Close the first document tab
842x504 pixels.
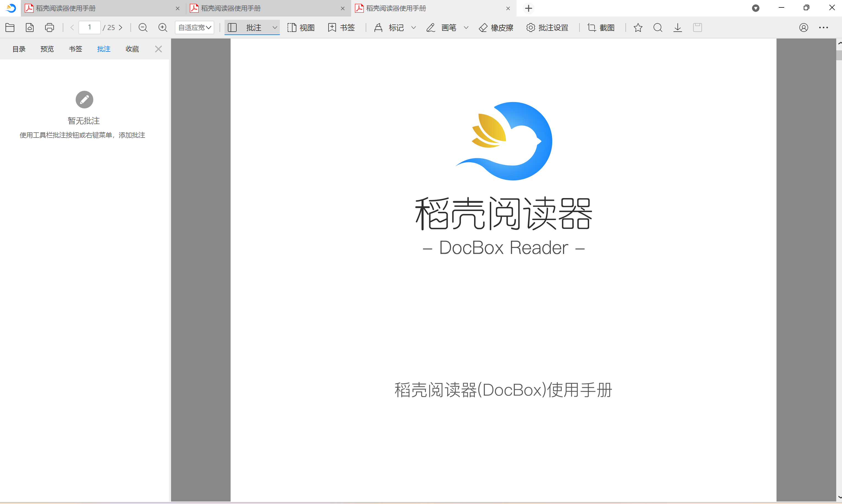(178, 9)
